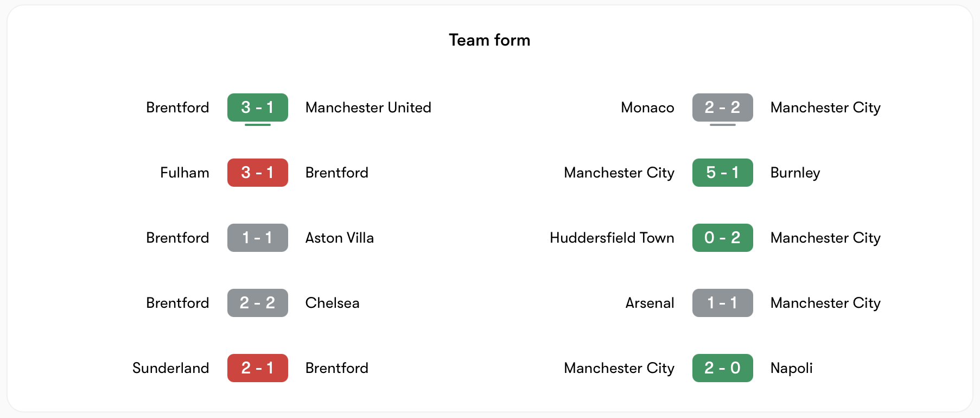Open the Burnley team name

[795, 173]
